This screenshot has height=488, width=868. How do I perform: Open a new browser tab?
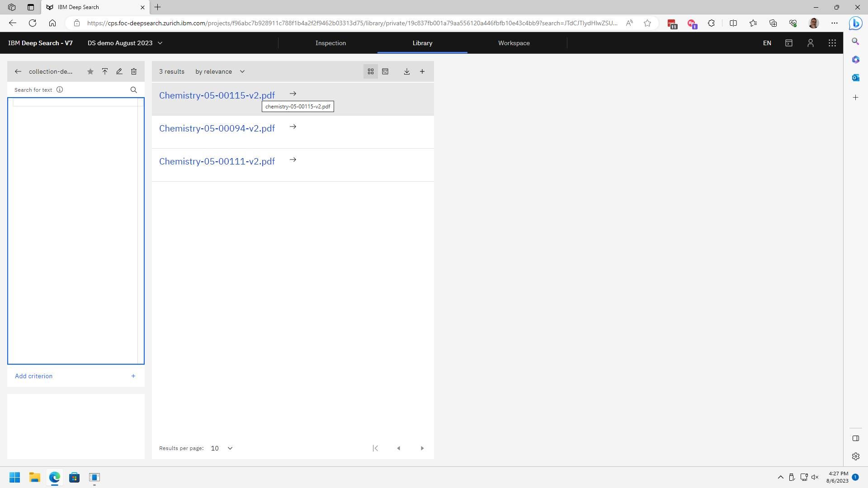point(158,7)
